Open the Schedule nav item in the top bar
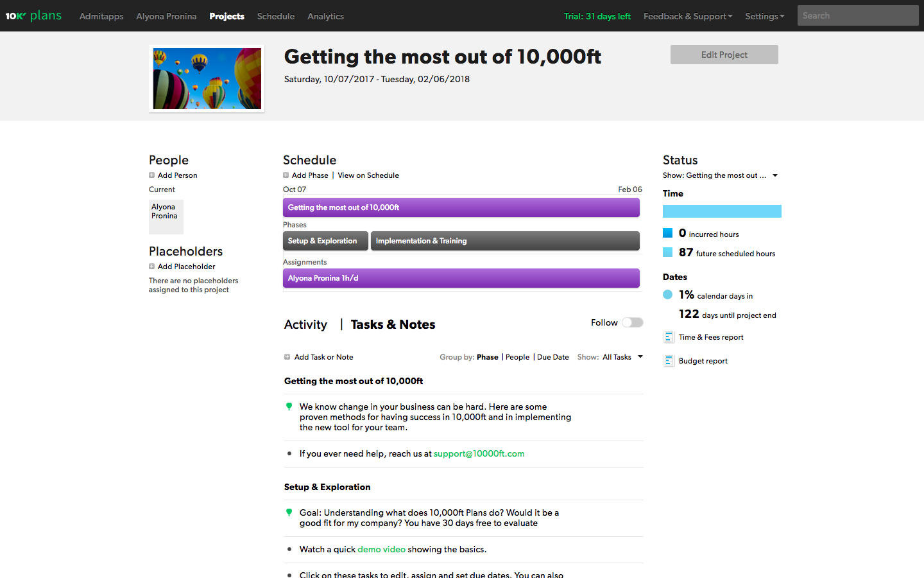 tap(276, 16)
